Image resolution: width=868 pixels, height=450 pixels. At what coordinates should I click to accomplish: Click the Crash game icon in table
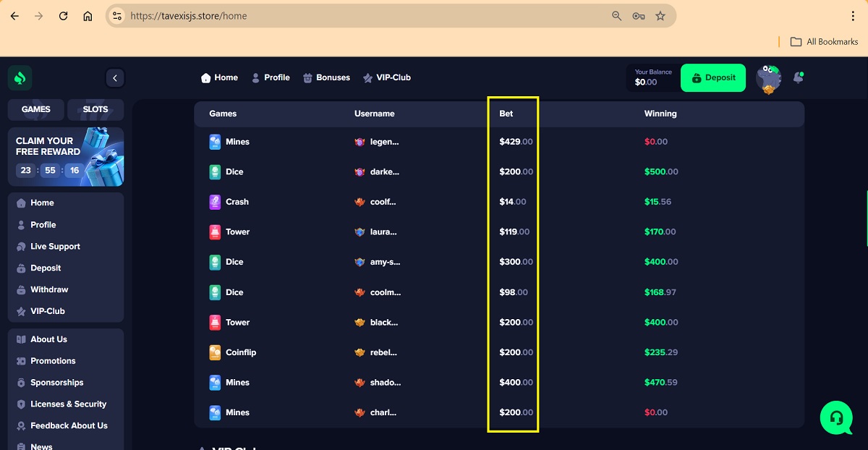[215, 202]
